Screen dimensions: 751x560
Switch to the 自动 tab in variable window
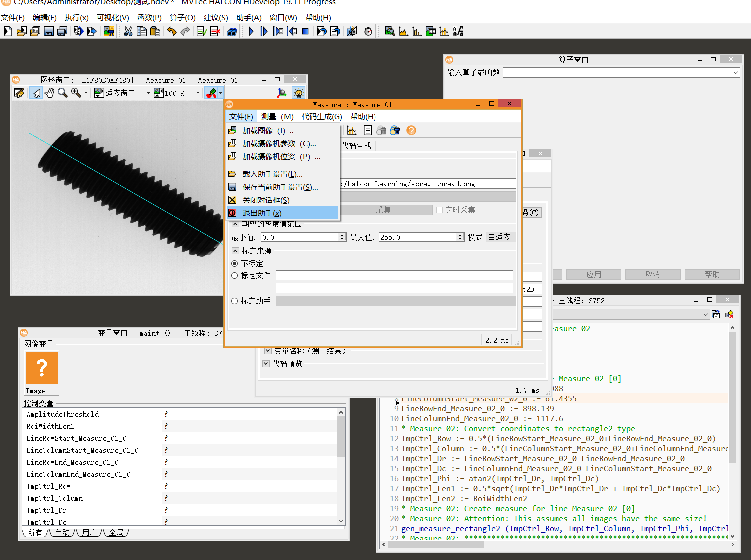pyautogui.click(x=62, y=533)
